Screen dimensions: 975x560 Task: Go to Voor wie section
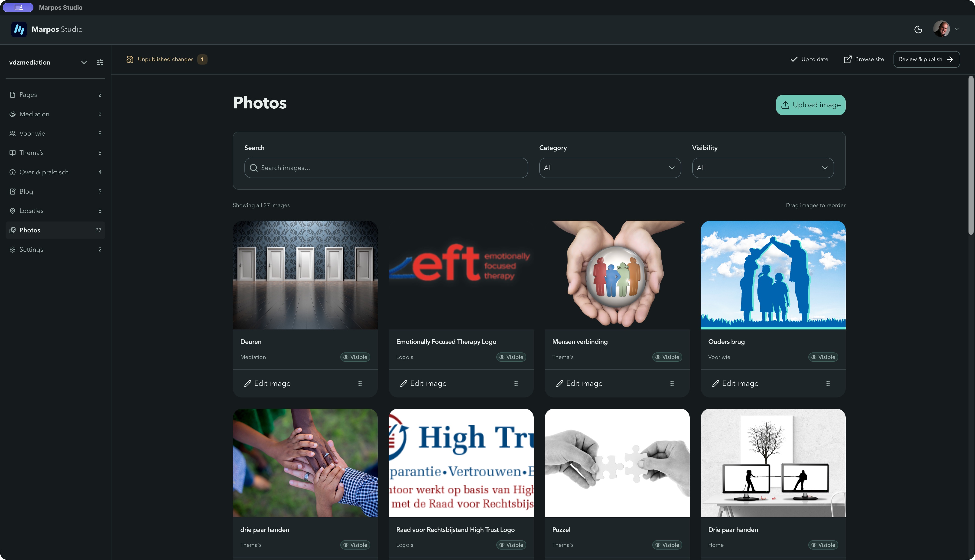coord(55,133)
